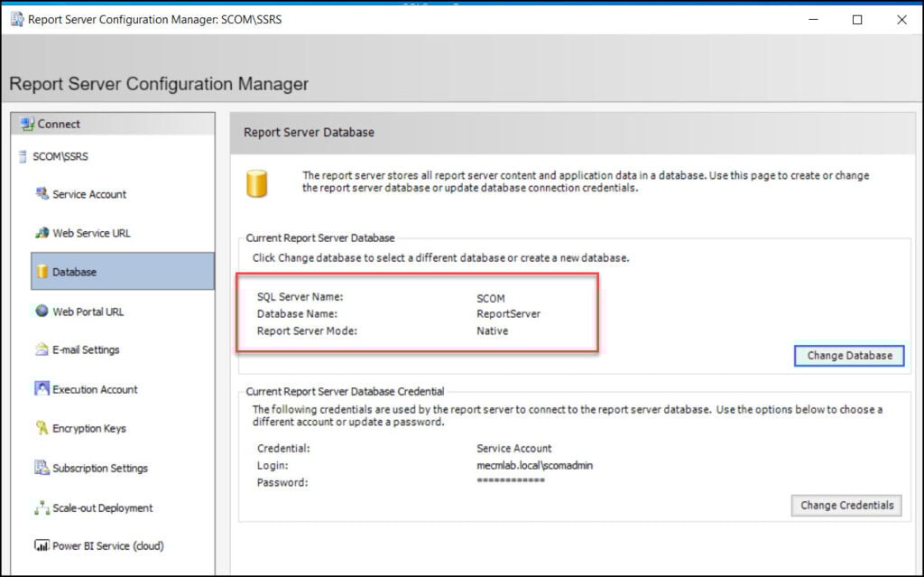Image resolution: width=924 pixels, height=577 pixels.
Task: Click the SQL Server Name label
Action: (x=300, y=297)
